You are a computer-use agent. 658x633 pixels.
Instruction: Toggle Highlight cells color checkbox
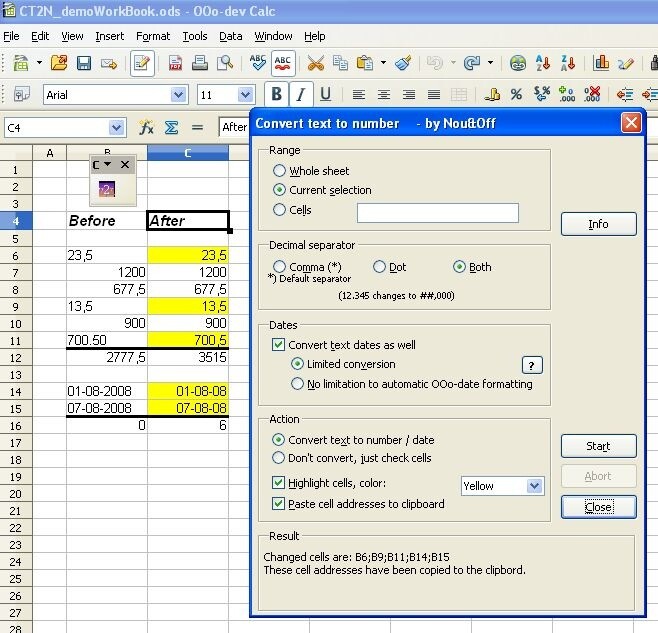click(x=329, y=483)
